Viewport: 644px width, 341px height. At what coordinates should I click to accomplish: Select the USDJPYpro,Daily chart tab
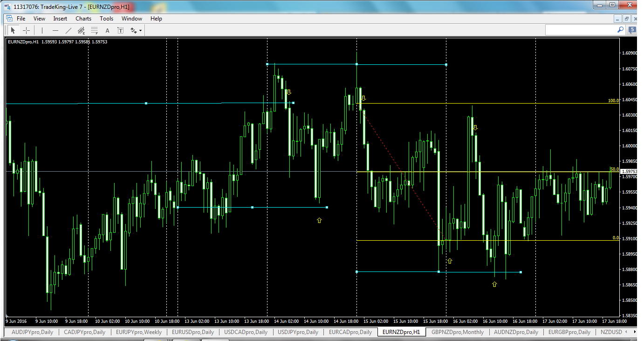[x=297, y=332]
